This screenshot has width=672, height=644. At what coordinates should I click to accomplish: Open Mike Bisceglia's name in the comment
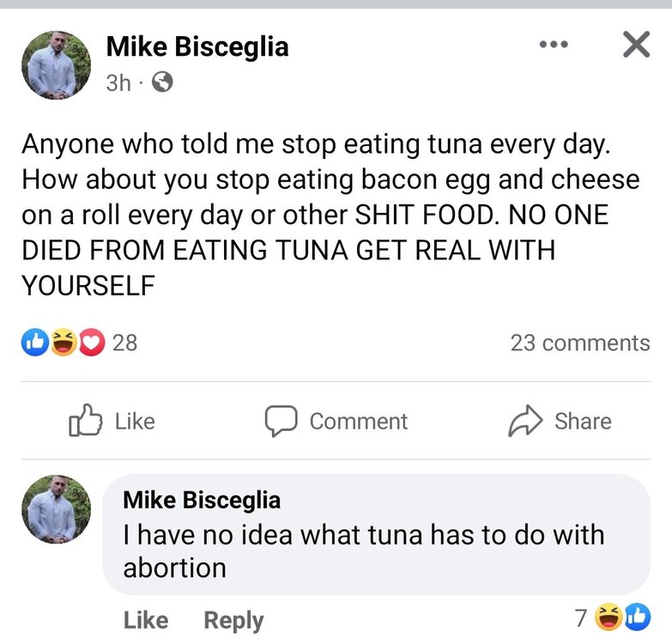pyautogui.click(x=202, y=499)
